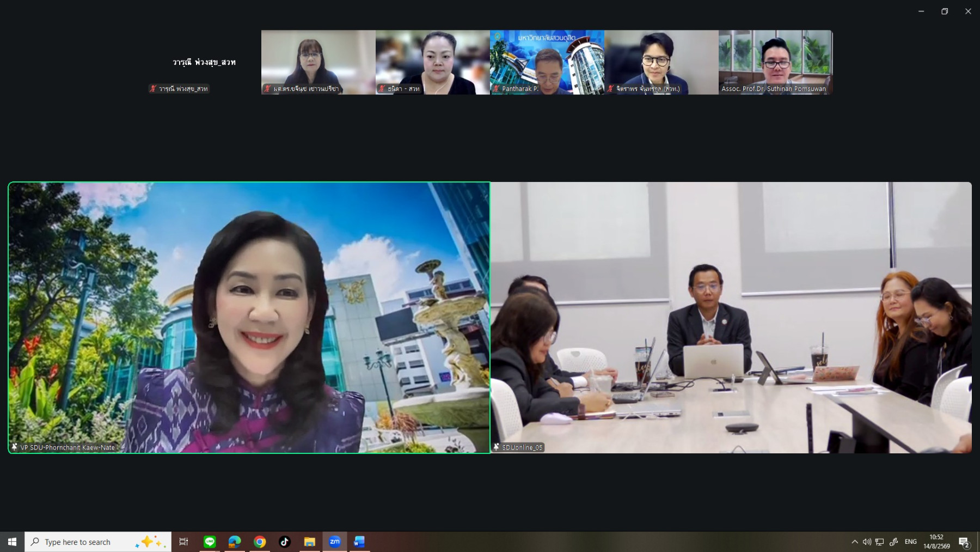Select ธนิดา - สวท's video thumbnail
Image resolution: width=980 pixels, height=552 pixels.
[x=433, y=62]
